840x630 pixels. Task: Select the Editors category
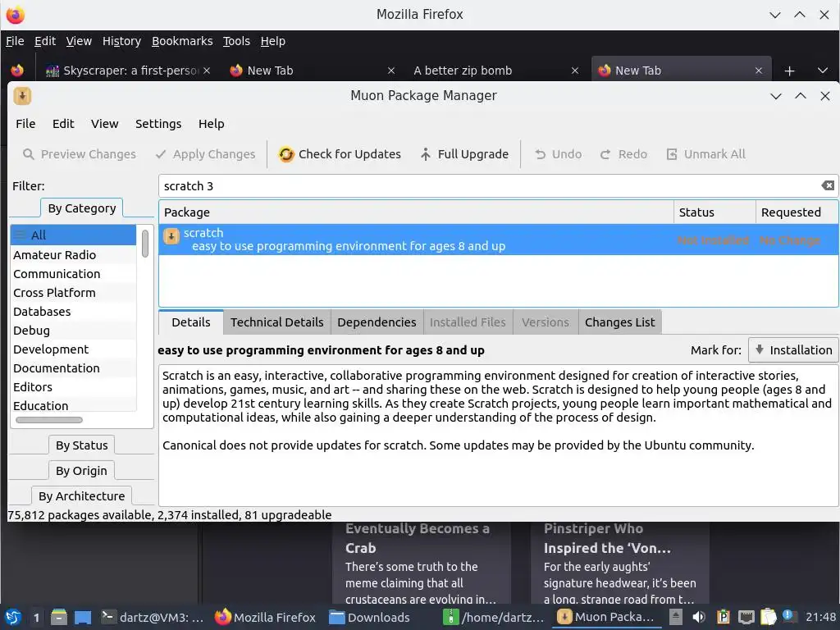[x=73, y=387]
